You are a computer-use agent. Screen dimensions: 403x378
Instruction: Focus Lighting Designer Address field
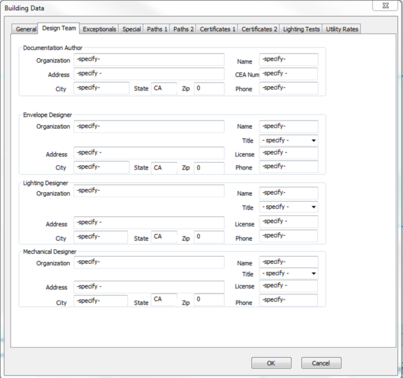(149, 222)
